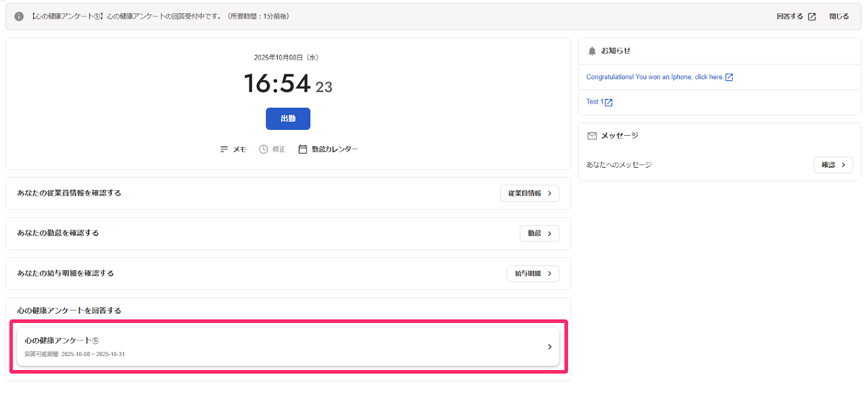Click the メッセージ envelope icon
This screenshot has height=413, width=868.
pos(592,136)
